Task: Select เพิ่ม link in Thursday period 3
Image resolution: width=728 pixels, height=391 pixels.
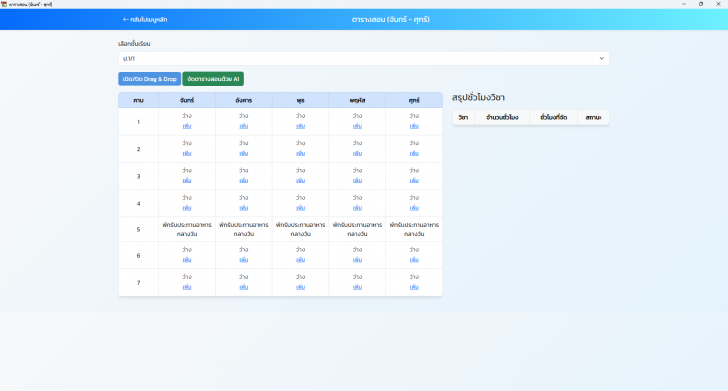Action: tap(357, 181)
